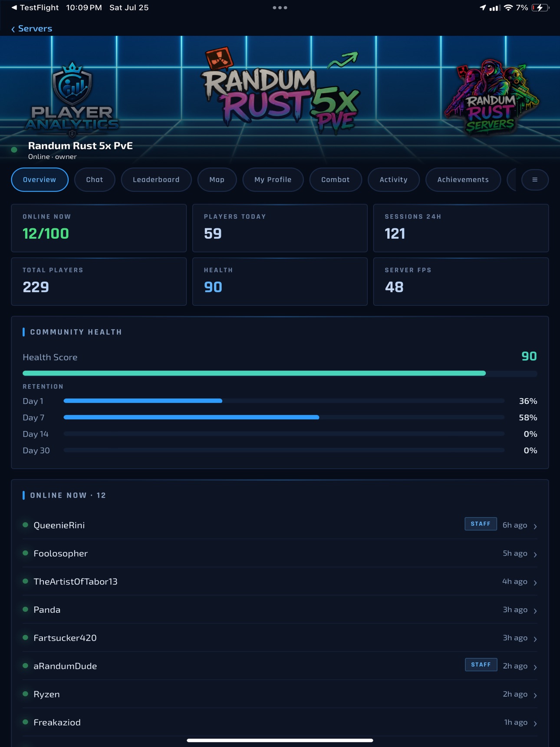Tap the 58% Day 7 value
The height and width of the screenshot is (747, 560).
tap(528, 418)
